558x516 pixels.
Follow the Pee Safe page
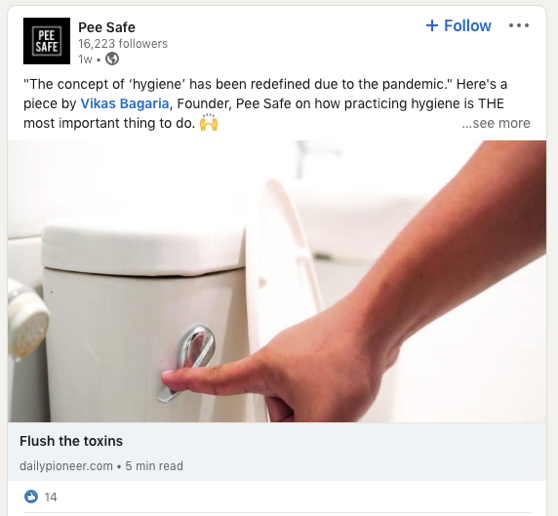pyautogui.click(x=458, y=26)
